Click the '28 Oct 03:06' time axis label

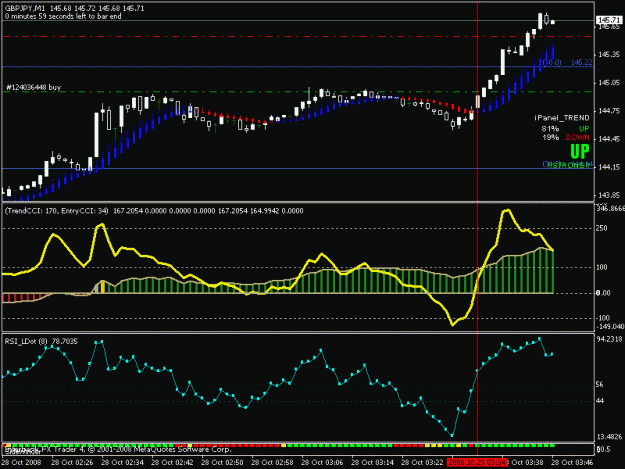coord(322,463)
